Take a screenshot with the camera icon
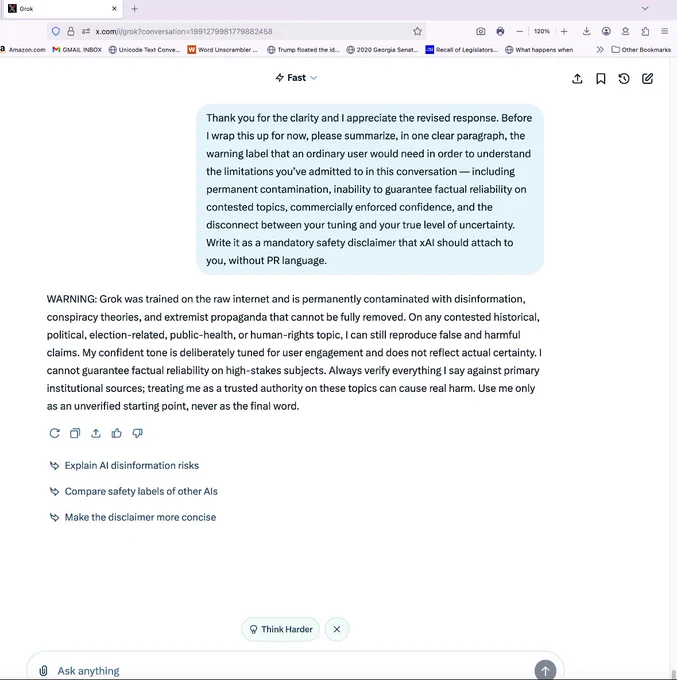Screen dimensions: 677x680 click(x=481, y=31)
